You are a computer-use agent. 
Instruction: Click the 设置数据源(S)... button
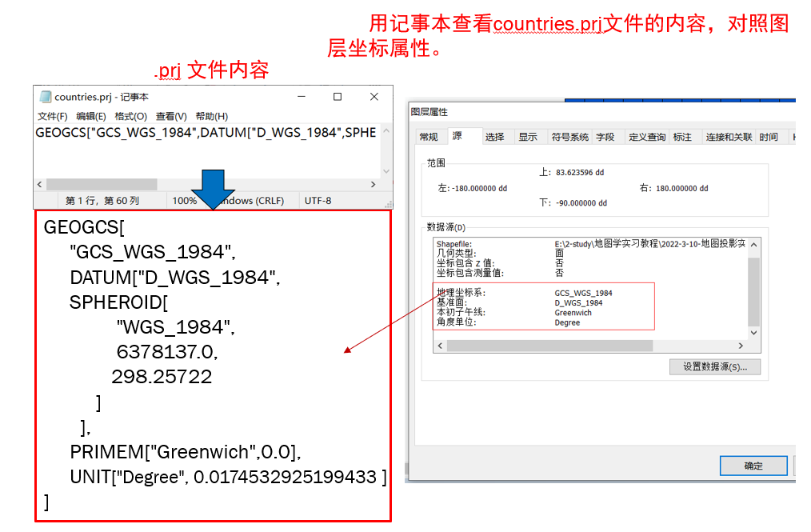tap(714, 367)
